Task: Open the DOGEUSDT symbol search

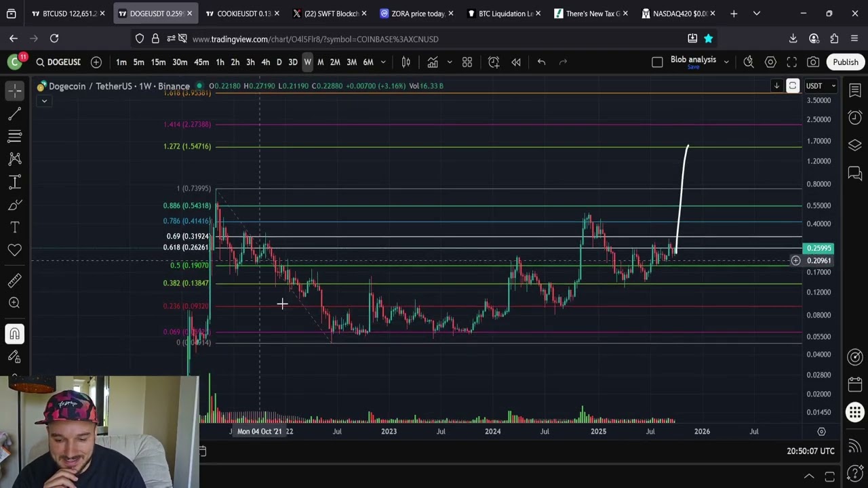Action: click(x=58, y=62)
